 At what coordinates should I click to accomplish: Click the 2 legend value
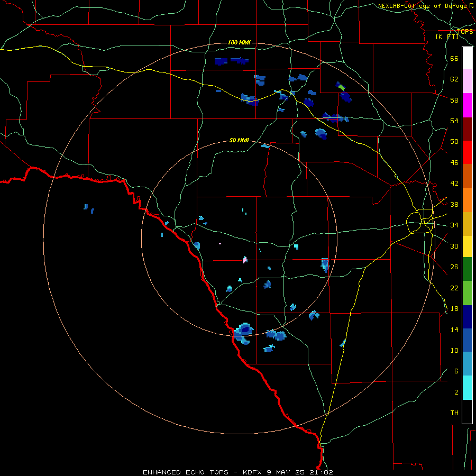pos(456,392)
